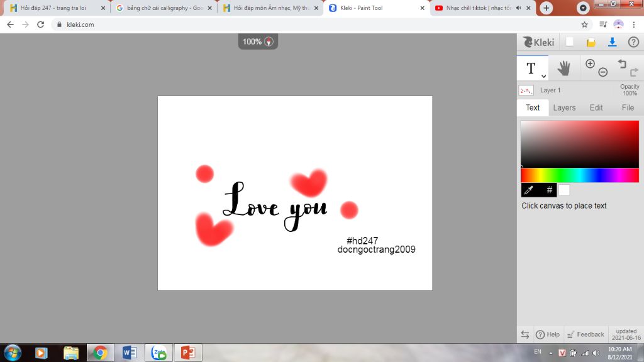Click the Kleki logo
Viewport: 644px width, 362px height.
[x=538, y=42]
